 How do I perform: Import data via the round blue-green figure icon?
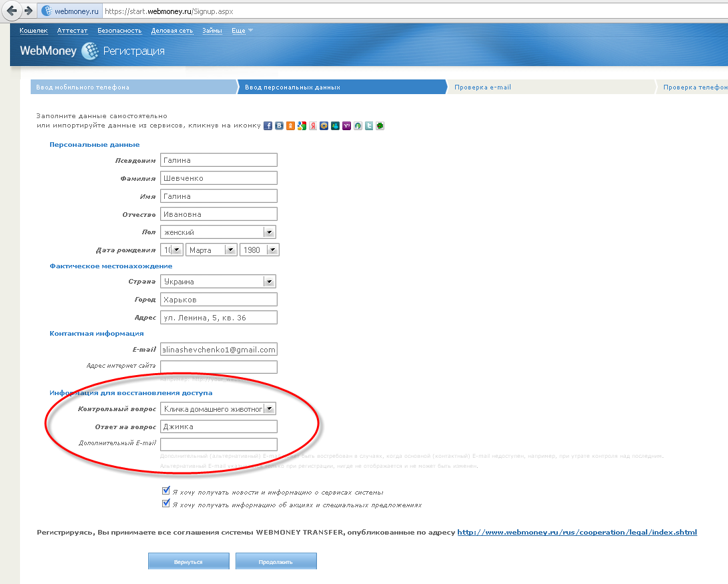pos(358,125)
